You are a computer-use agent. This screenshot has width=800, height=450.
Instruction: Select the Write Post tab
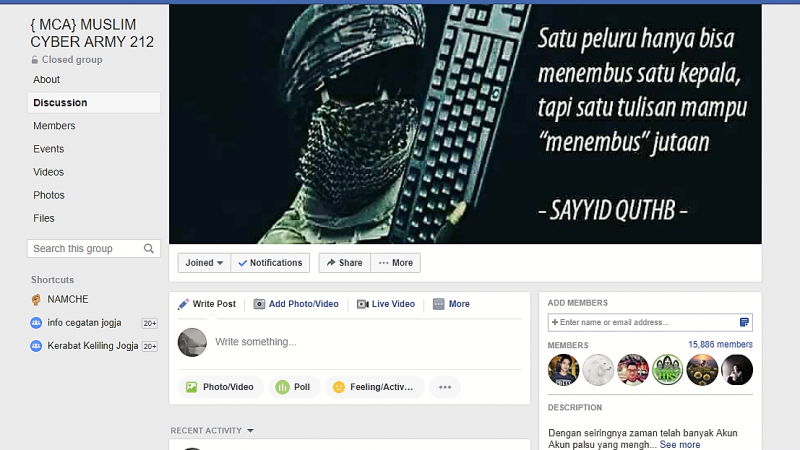207,304
